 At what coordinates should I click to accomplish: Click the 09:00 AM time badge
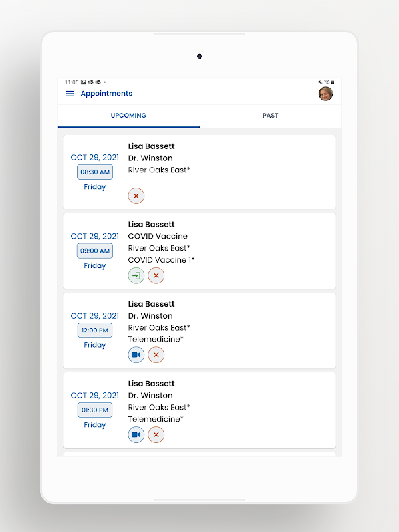[95, 251]
